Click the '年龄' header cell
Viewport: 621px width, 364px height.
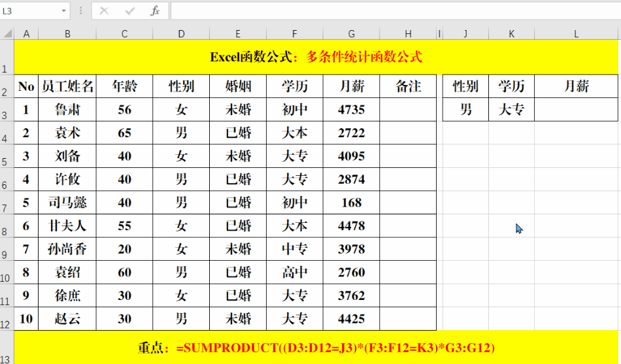tap(124, 86)
